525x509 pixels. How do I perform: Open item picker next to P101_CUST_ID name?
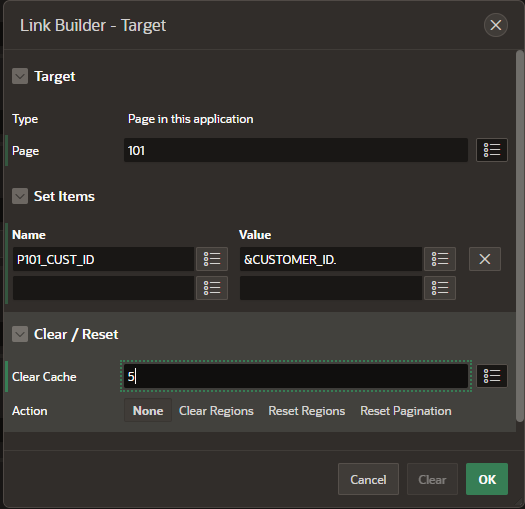click(x=212, y=259)
